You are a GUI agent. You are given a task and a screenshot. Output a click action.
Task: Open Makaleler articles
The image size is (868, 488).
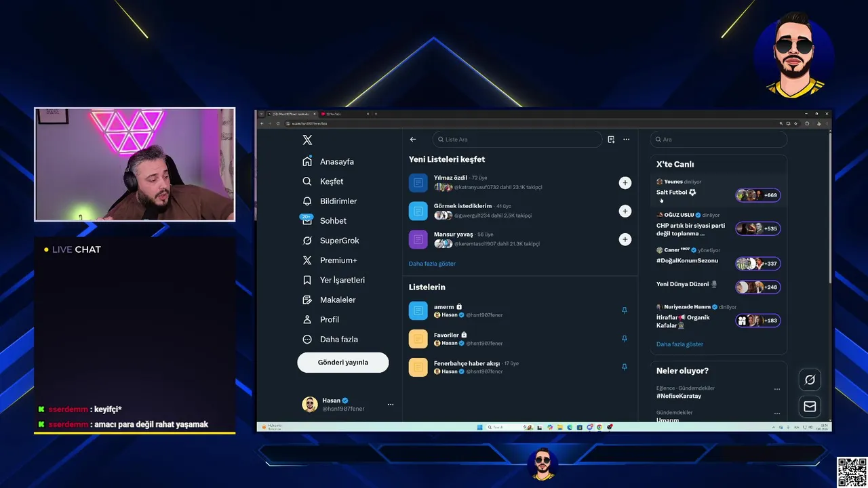[329, 300]
